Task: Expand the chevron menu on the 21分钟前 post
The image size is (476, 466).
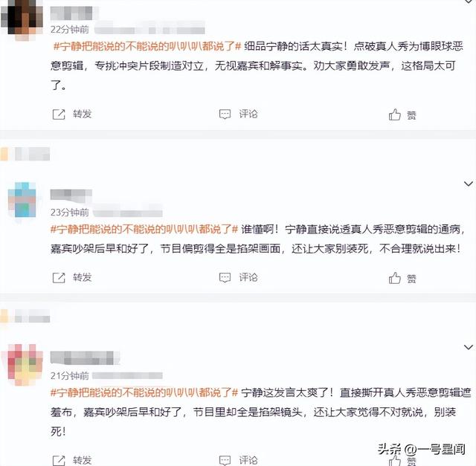Action: point(469,347)
